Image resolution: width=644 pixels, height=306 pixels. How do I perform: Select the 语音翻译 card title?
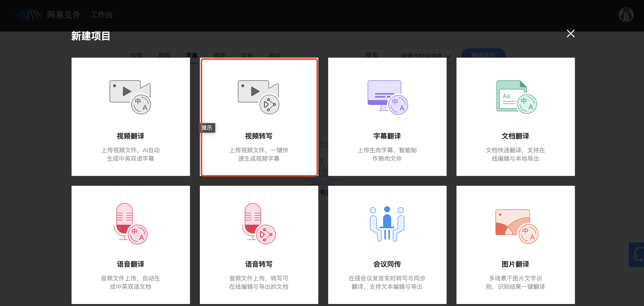coord(131,264)
